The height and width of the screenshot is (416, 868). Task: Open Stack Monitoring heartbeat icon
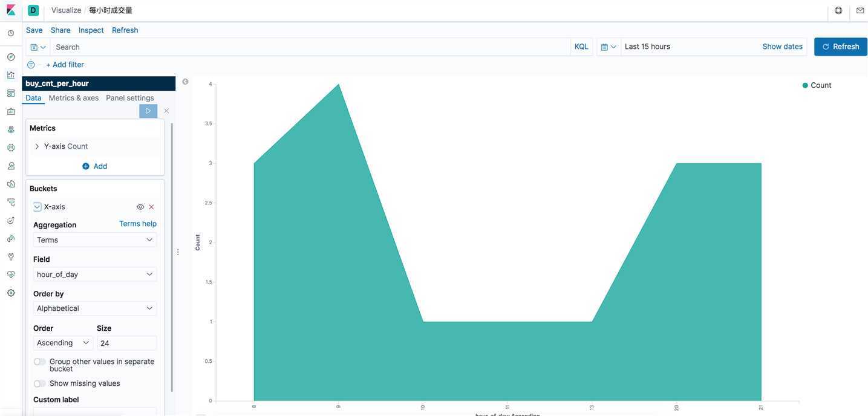point(11,275)
